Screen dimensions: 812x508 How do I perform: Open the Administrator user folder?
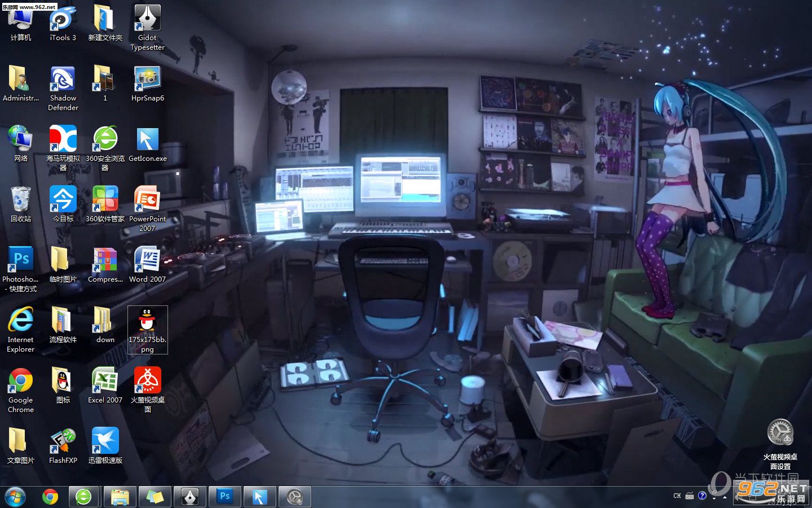pos(21,84)
